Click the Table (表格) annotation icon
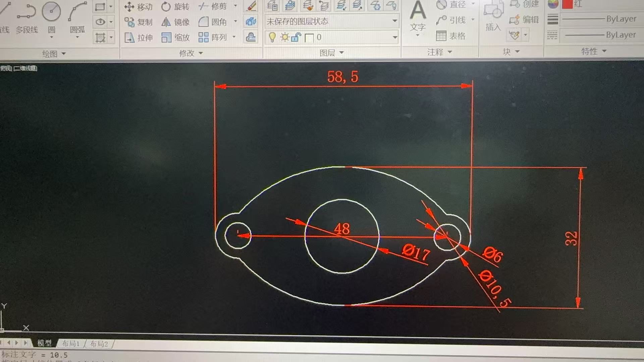This screenshot has width=644, height=362. coord(441,36)
